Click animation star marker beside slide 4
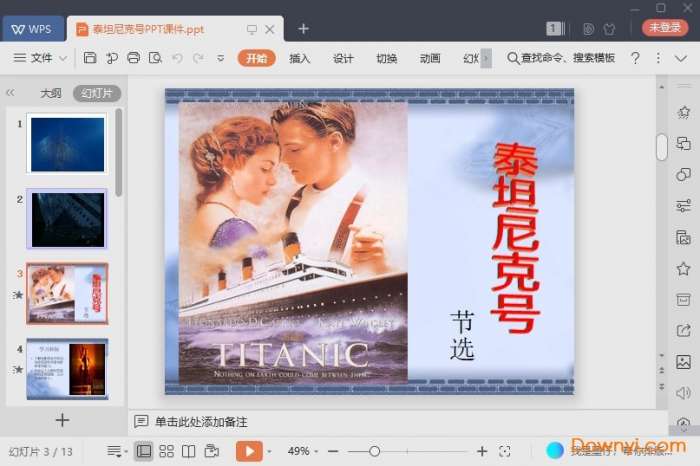700x466 pixels. tap(18, 370)
